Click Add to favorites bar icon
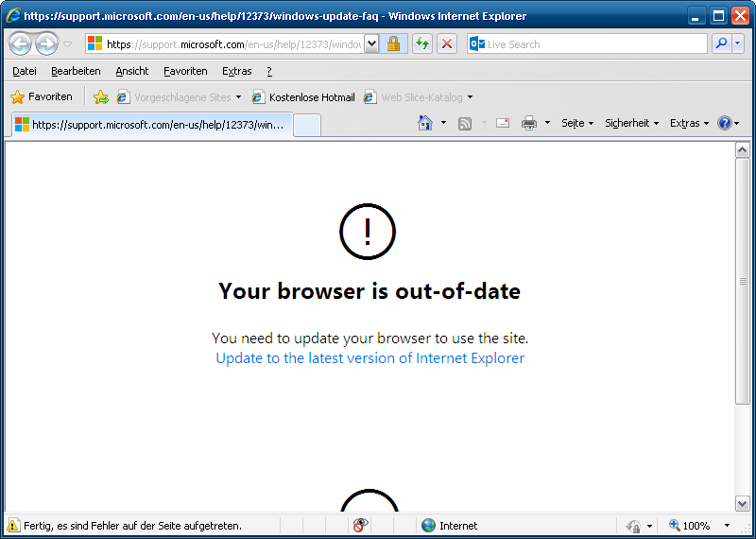The height and width of the screenshot is (539, 756). coord(101,97)
